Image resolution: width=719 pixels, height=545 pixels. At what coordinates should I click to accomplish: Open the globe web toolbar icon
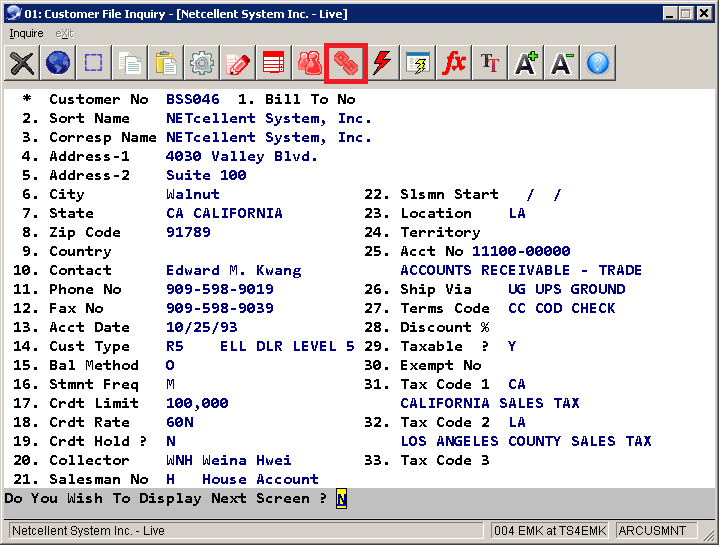click(58, 63)
